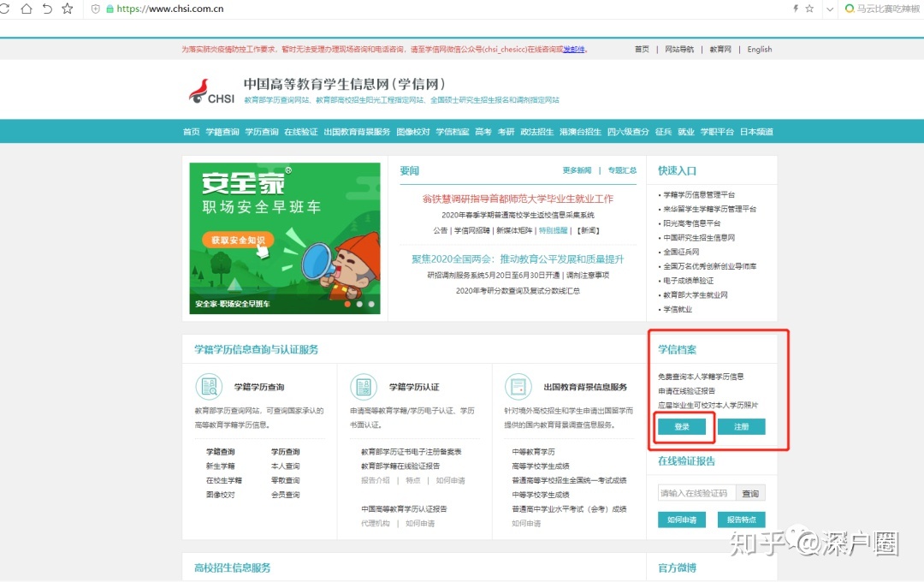
Task: Click the website address bar URL
Action: coord(169,9)
